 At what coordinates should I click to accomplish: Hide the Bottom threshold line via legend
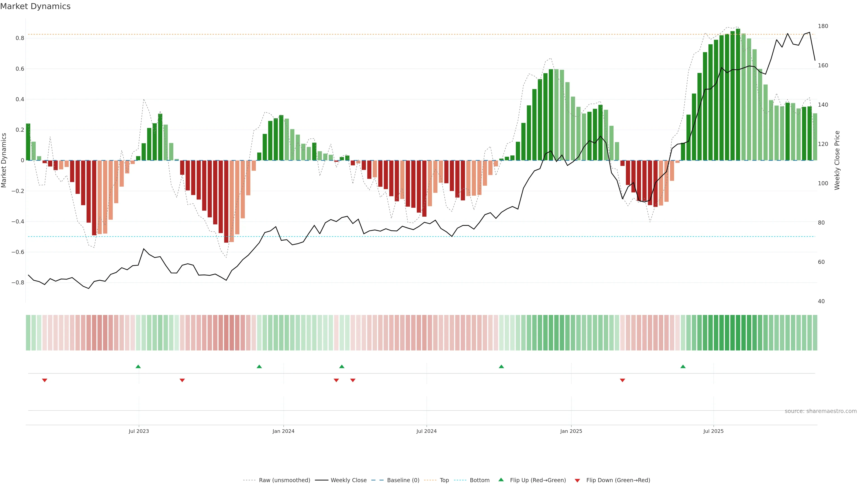pyautogui.click(x=479, y=480)
